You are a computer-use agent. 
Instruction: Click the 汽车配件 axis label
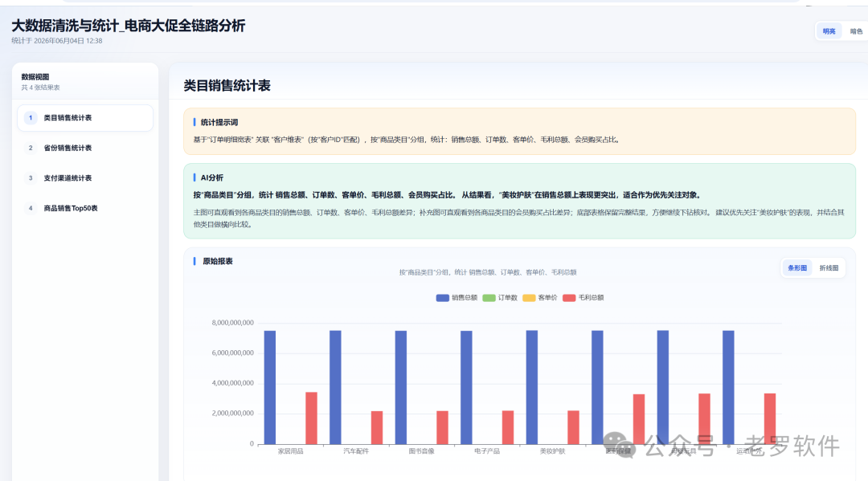[x=356, y=451]
